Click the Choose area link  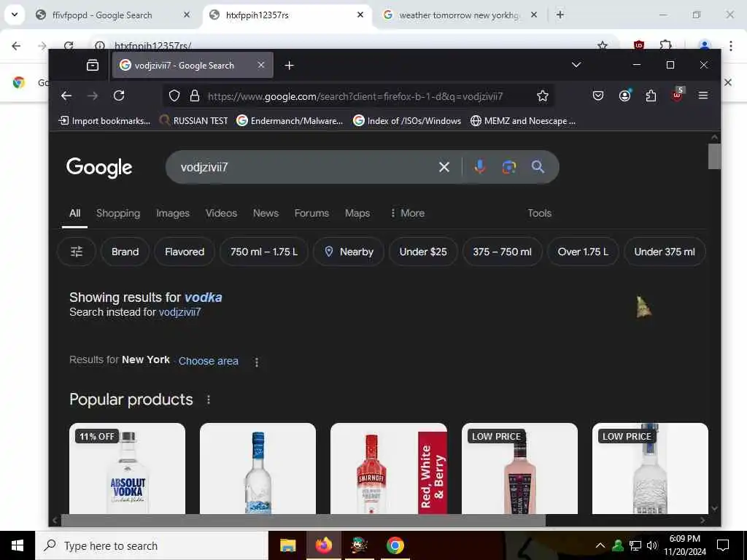[x=208, y=361]
